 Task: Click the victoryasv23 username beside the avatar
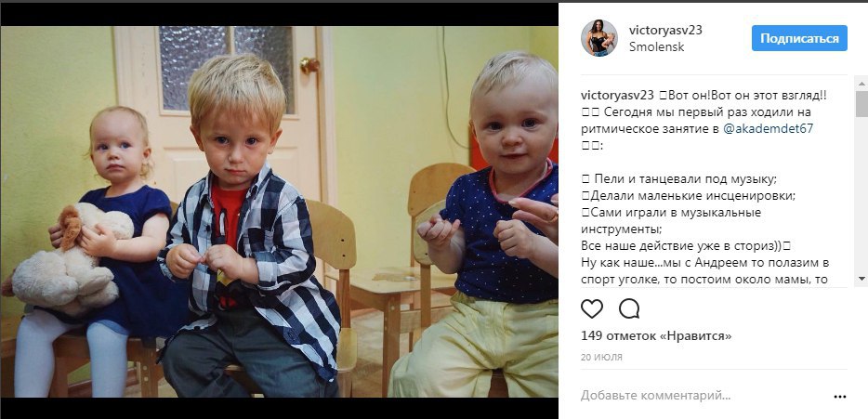pos(665,30)
